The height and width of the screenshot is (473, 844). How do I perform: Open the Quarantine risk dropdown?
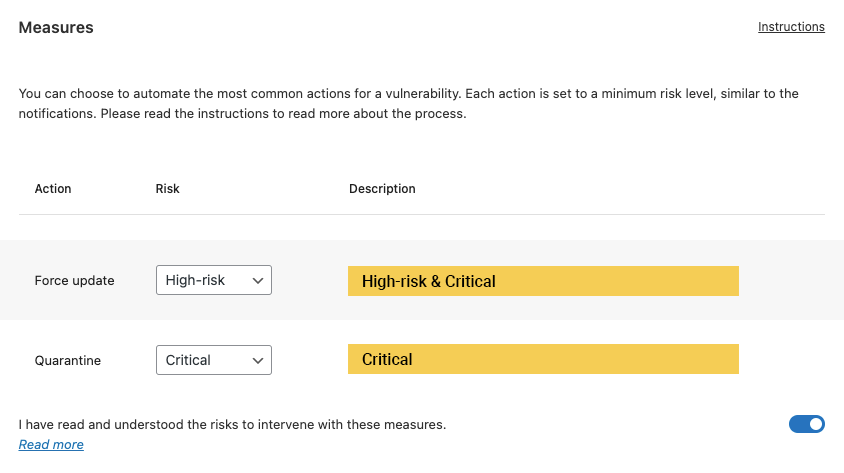coord(213,360)
